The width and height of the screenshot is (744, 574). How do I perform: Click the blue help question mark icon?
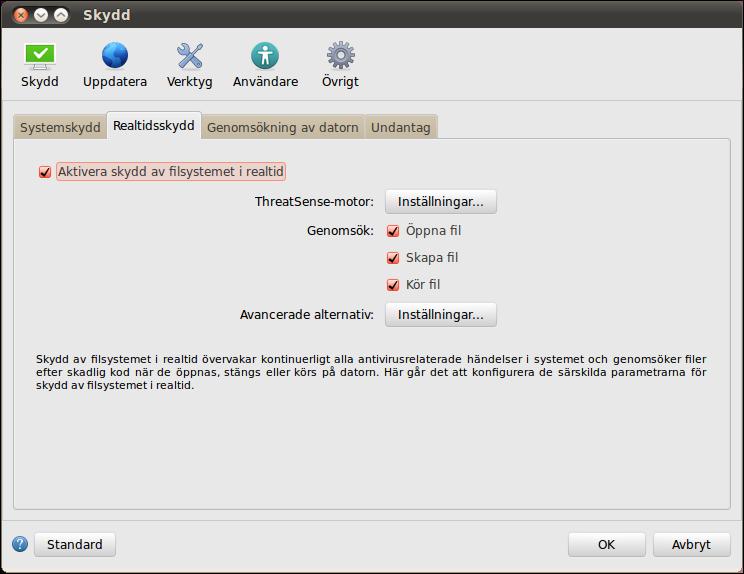(x=20, y=544)
